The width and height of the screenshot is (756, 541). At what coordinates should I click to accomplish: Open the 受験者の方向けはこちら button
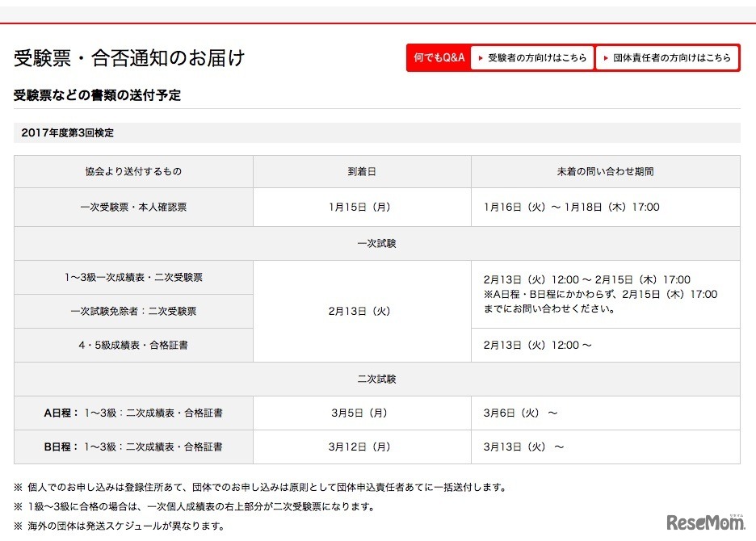(x=531, y=57)
